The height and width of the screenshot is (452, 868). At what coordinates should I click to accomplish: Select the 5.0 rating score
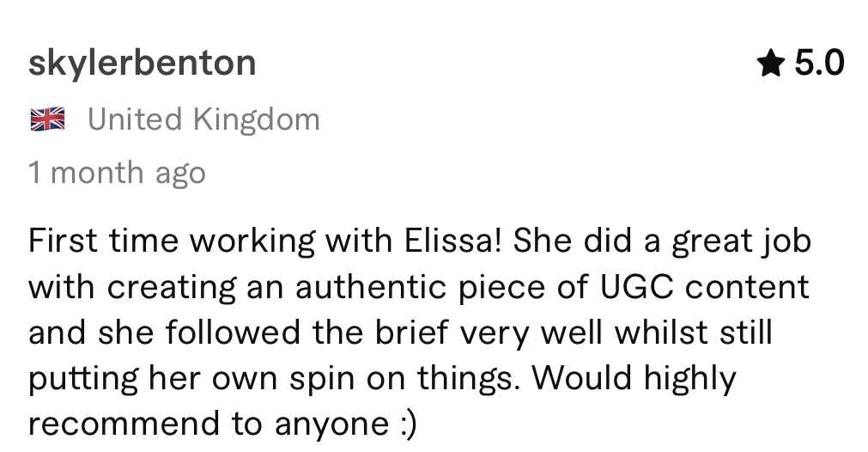click(x=819, y=63)
